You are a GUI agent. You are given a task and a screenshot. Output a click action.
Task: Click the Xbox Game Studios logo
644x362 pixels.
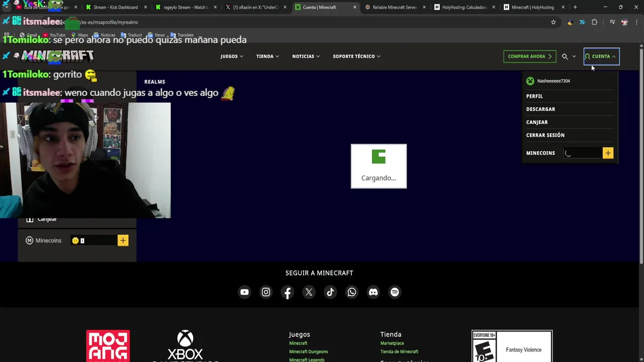[185, 346]
